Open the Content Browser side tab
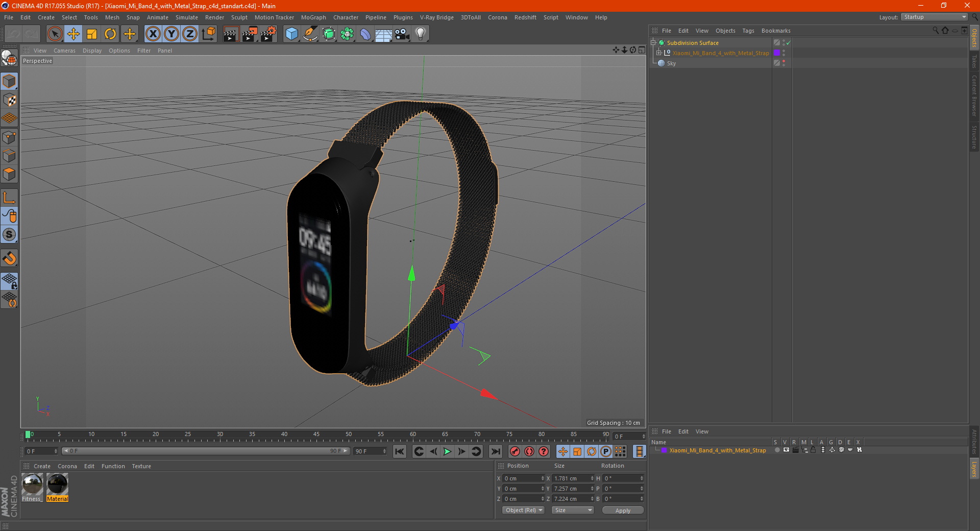 (974, 96)
